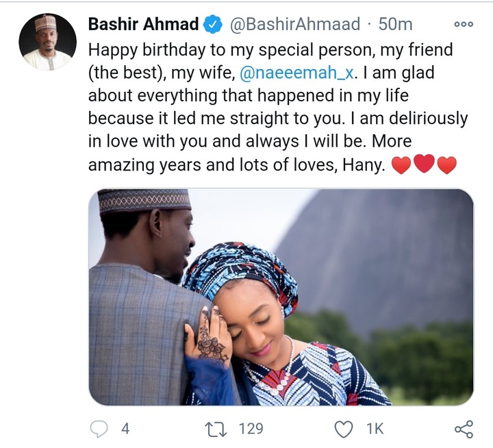Retweet this post using the retweet icon
Image resolution: width=493 pixels, height=448 pixels.
(x=218, y=428)
